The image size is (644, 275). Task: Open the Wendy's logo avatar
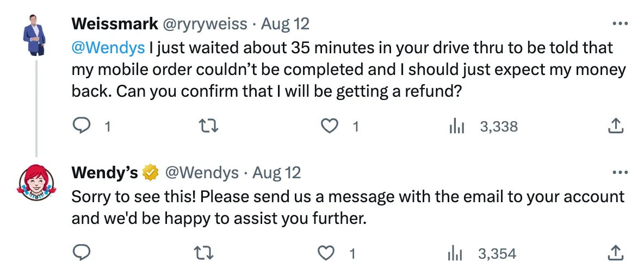tap(36, 183)
